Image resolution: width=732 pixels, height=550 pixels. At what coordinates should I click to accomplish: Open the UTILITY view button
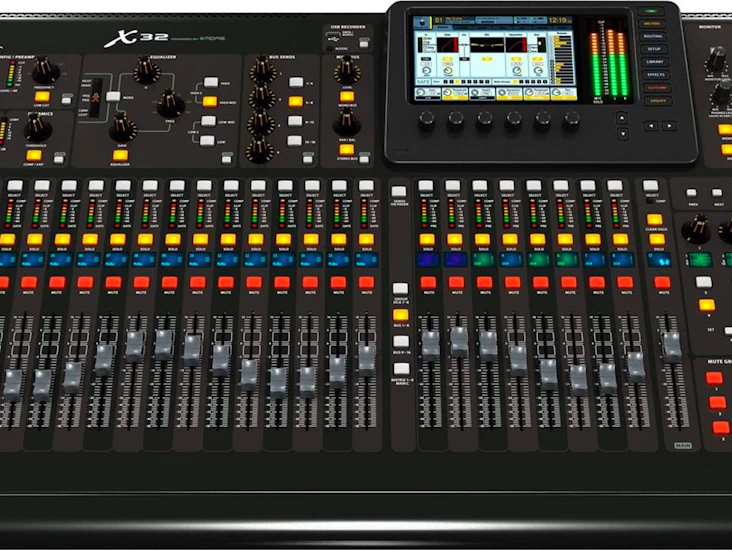coord(658,101)
